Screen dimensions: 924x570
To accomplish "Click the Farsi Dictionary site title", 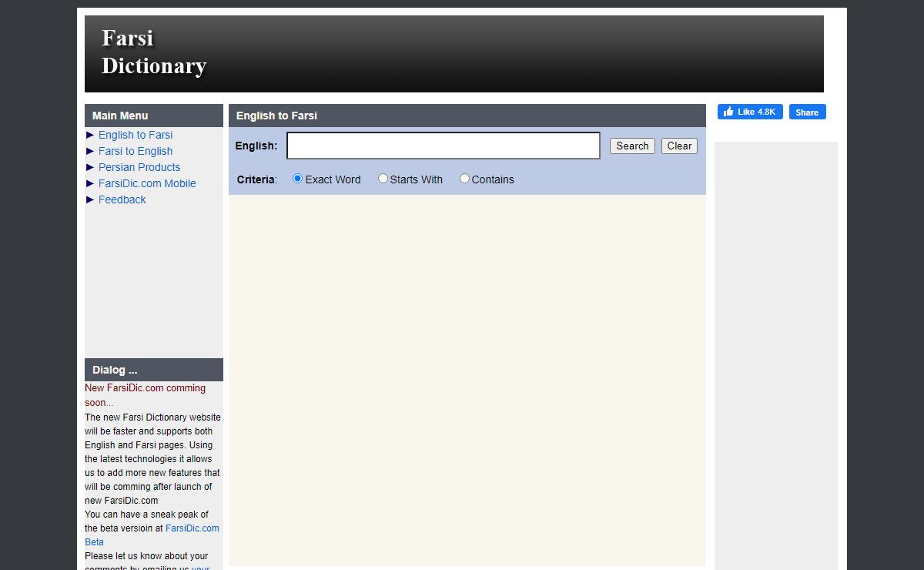I will click(x=154, y=52).
